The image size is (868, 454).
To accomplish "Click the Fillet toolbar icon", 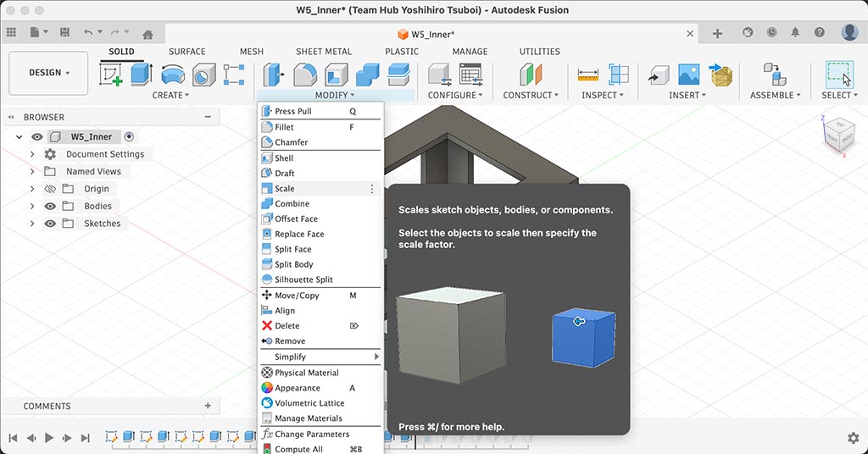I will (305, 75).
